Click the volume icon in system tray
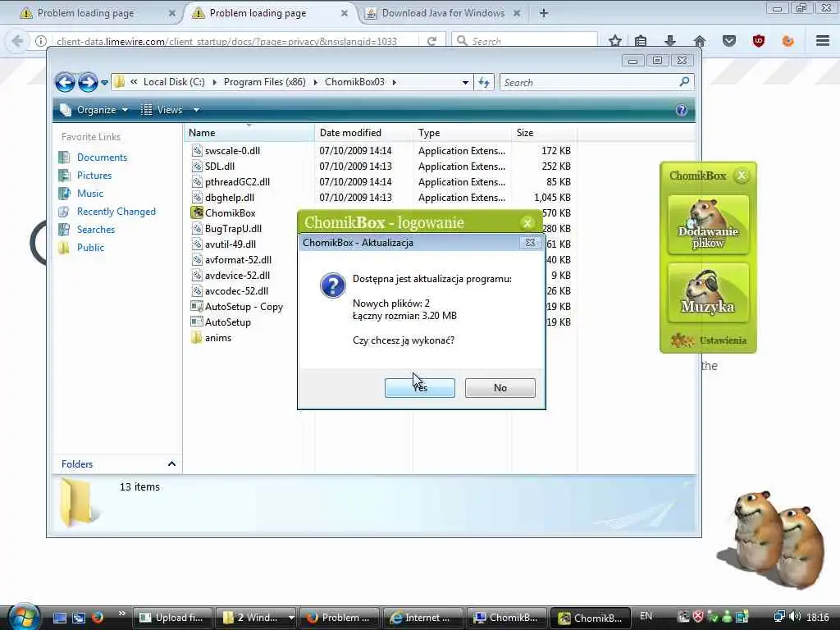 click(796, 617)
